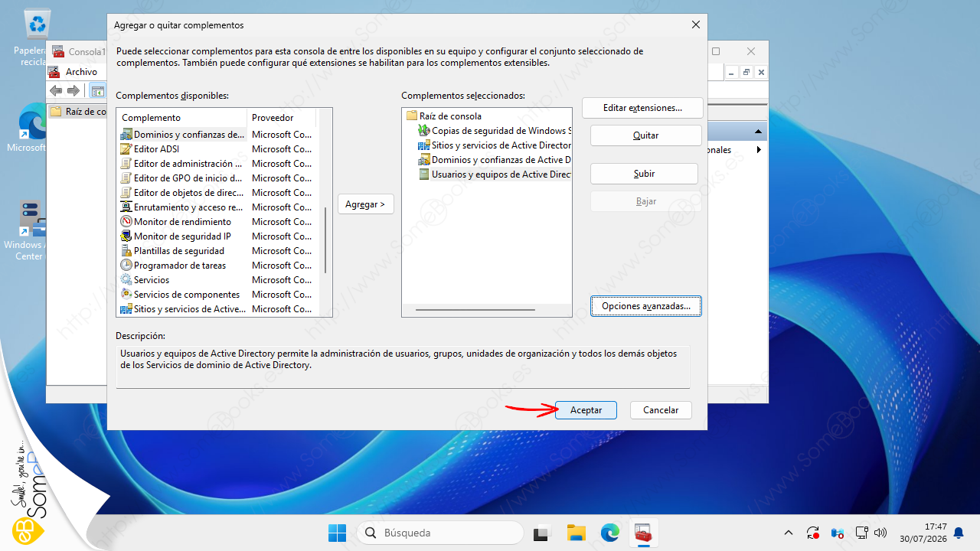The image size is (980, 551).
Task: Click the Aceptar button
Action: tap(586, 410)
